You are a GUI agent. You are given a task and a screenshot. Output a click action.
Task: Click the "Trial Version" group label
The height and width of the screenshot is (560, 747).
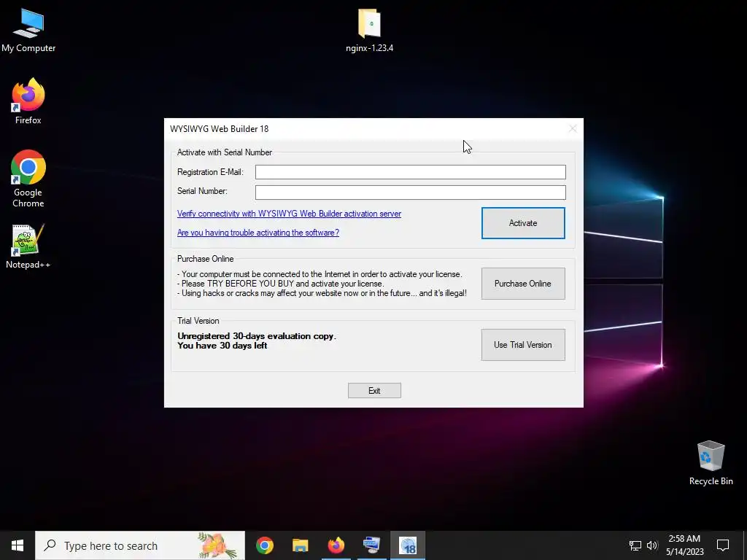coord(198,321)
